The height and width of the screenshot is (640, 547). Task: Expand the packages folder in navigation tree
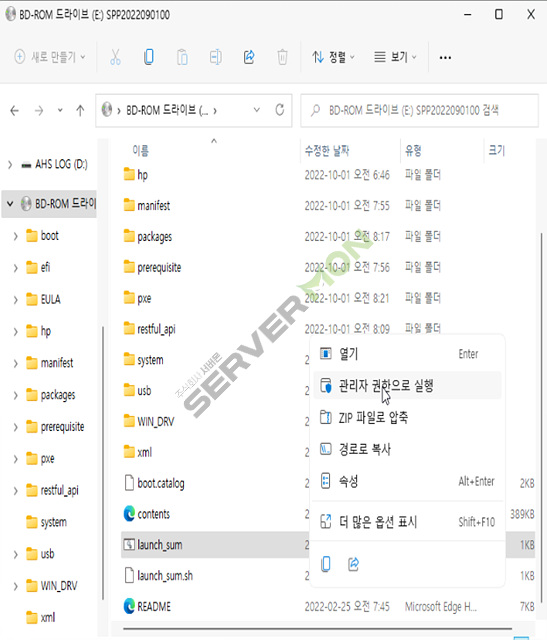(16, 395)
